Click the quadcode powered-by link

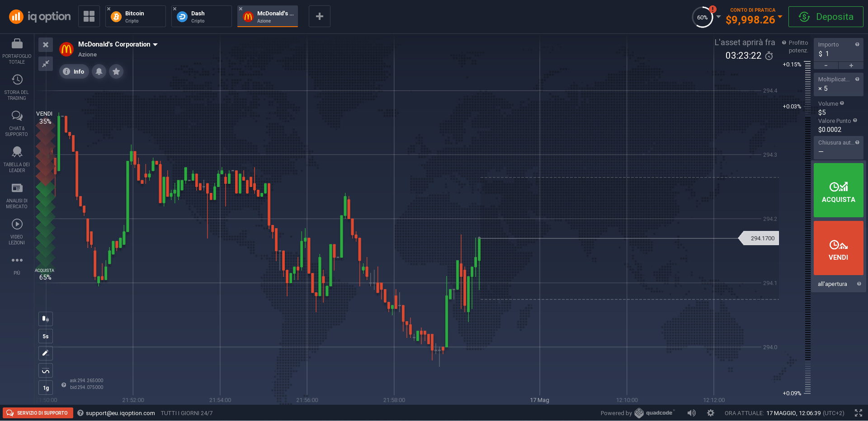655,413
